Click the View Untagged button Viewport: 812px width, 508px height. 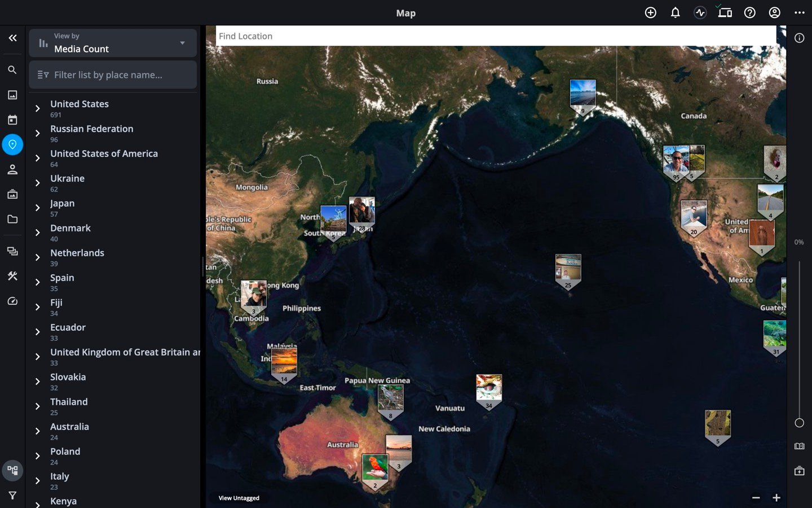click(239, 498)
